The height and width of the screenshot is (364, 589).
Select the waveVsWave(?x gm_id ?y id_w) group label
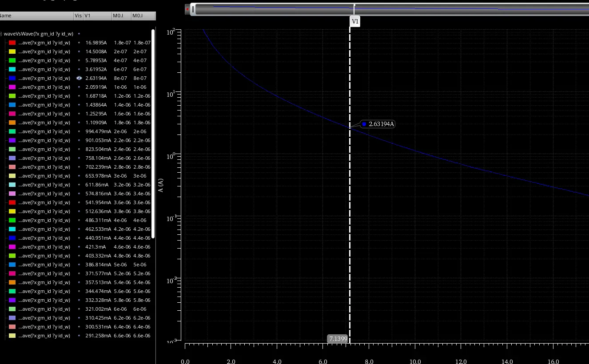point(39,34)
